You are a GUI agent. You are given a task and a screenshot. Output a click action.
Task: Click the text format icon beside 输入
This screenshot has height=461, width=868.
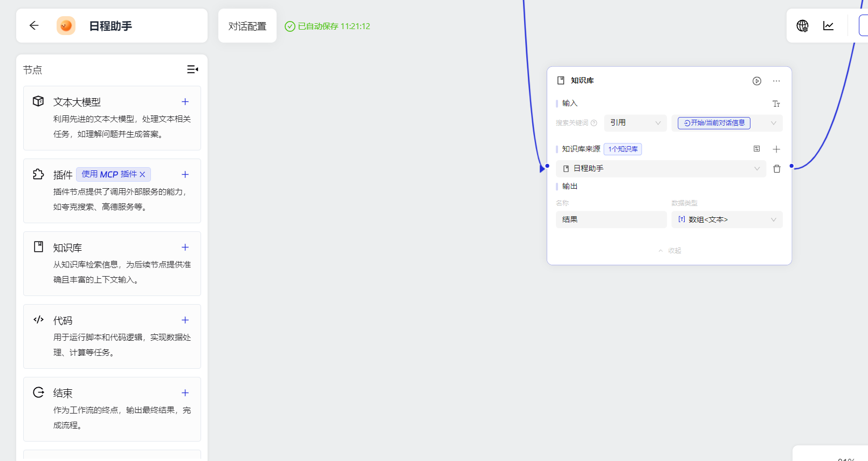click(x=776, y=104)
